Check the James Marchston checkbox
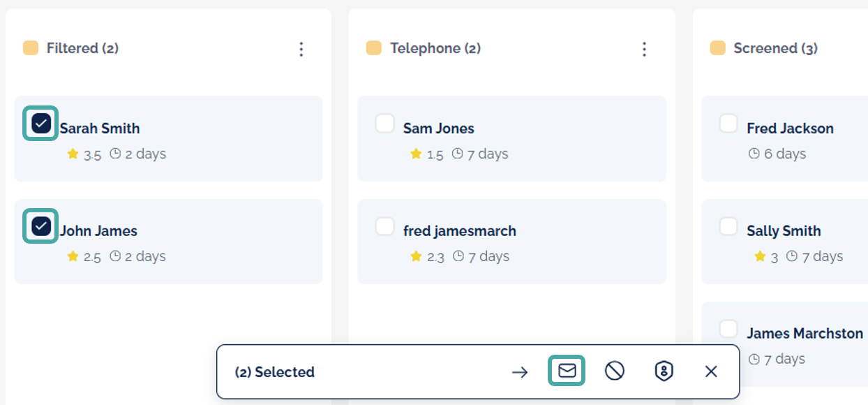Viewport: 868px width, 405px height. 728,329
